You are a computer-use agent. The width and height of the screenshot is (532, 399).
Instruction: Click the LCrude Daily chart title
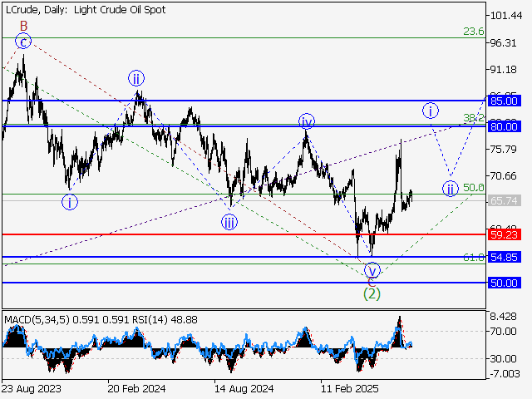(84, 10)
